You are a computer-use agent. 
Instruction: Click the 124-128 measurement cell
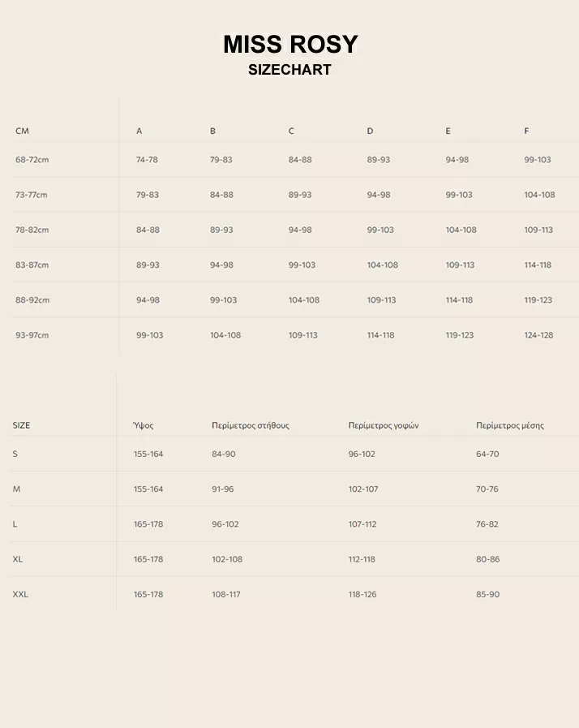point(538,335)
